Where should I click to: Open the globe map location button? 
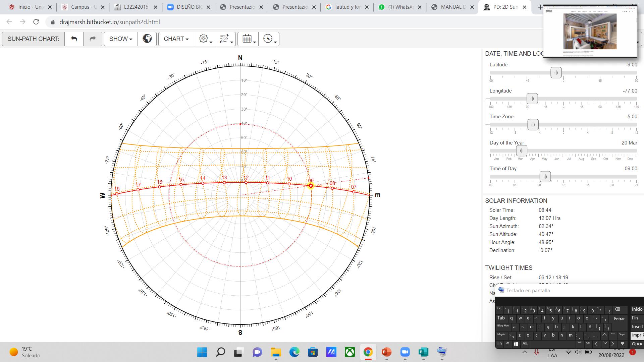point(147,39)
